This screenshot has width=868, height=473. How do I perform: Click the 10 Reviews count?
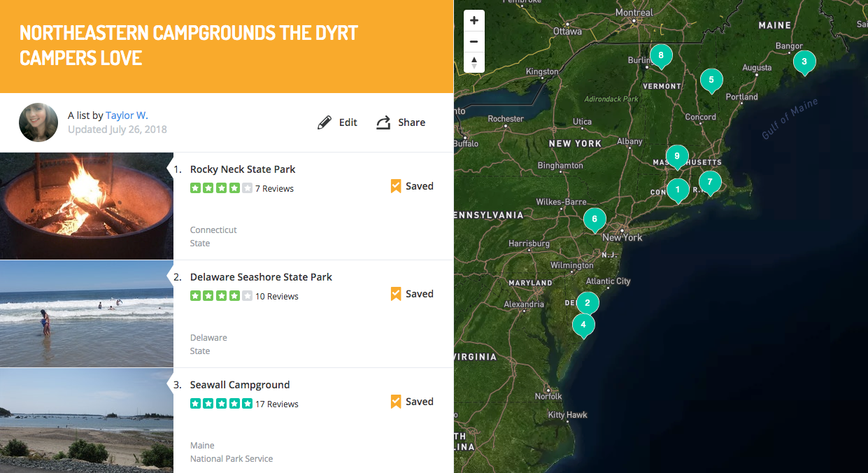[277, 297]
